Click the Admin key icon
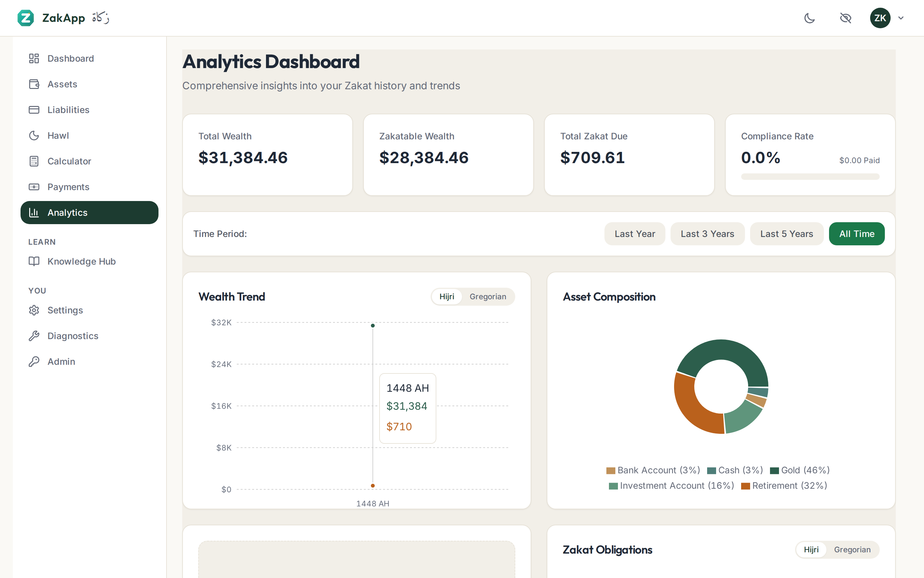Screen dimensions: 924x578 click(x=34, y=361)
